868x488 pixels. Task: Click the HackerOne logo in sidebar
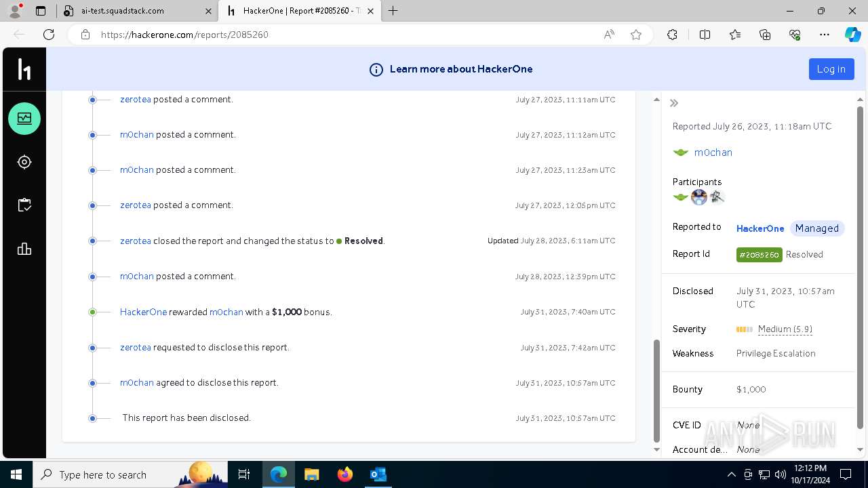tap(24, 69)
